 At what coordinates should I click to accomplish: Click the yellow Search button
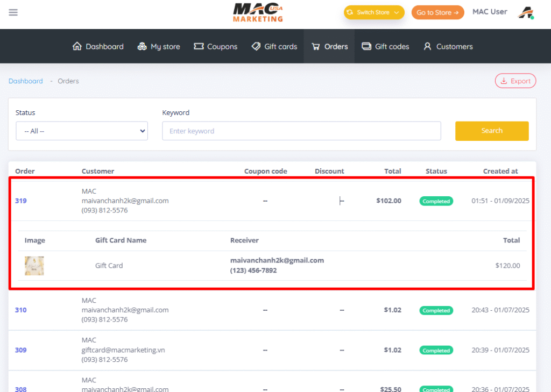(x=492, y=131)
